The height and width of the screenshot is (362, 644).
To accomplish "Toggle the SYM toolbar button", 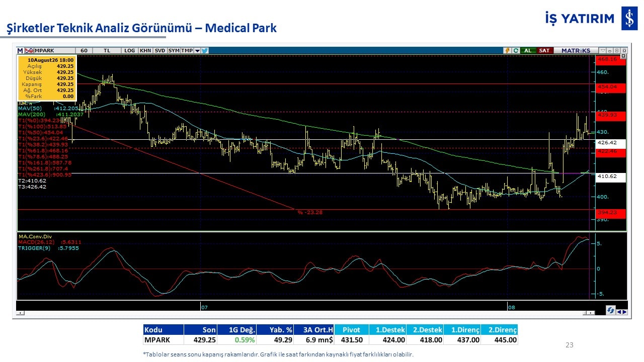I will click(174, 51).
